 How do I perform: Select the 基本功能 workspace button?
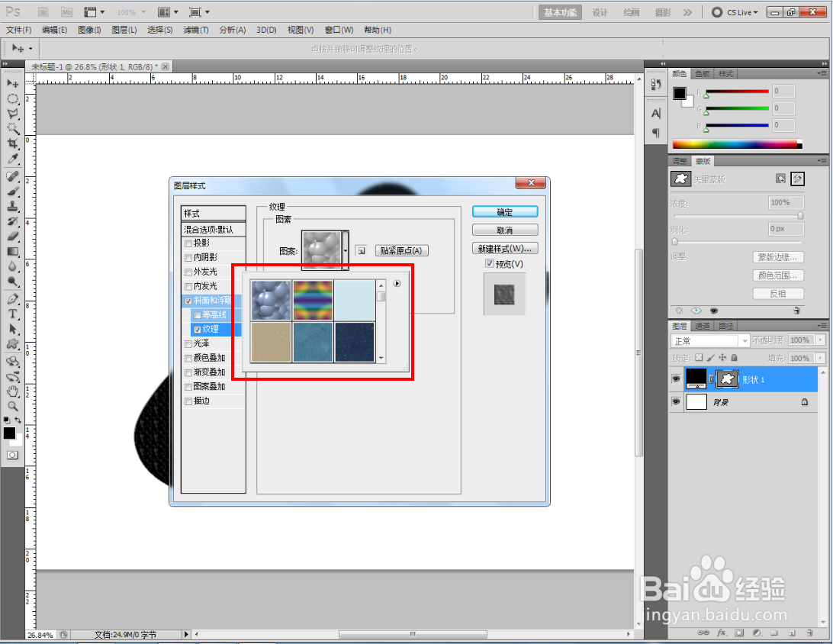561,12
